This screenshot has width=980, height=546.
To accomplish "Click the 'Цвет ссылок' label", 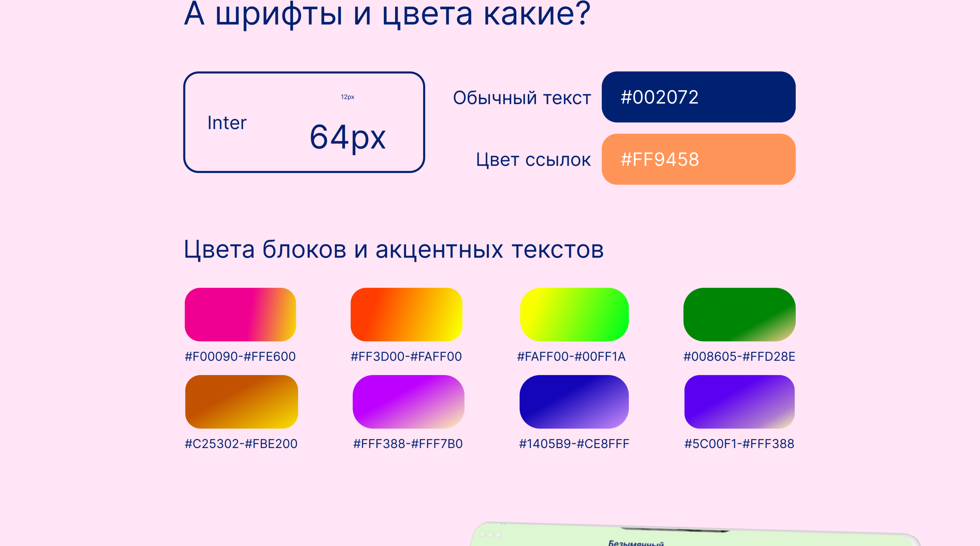I will [533, 160].
